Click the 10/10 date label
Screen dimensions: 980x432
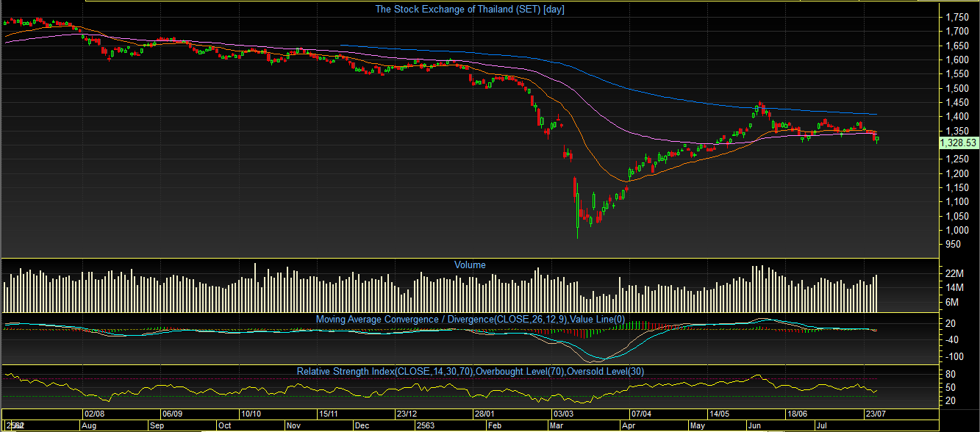(x=252, y=414)
